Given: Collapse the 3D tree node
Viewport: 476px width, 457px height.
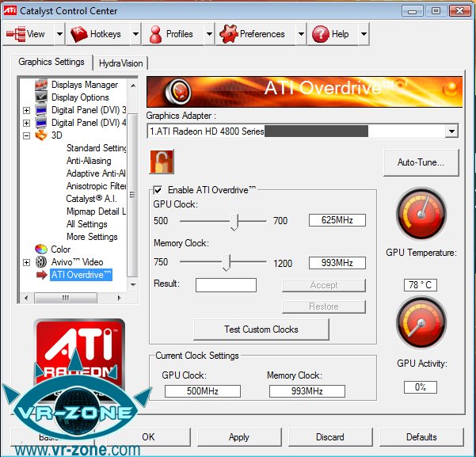Looking at the screenshot, I should point(27,135).
